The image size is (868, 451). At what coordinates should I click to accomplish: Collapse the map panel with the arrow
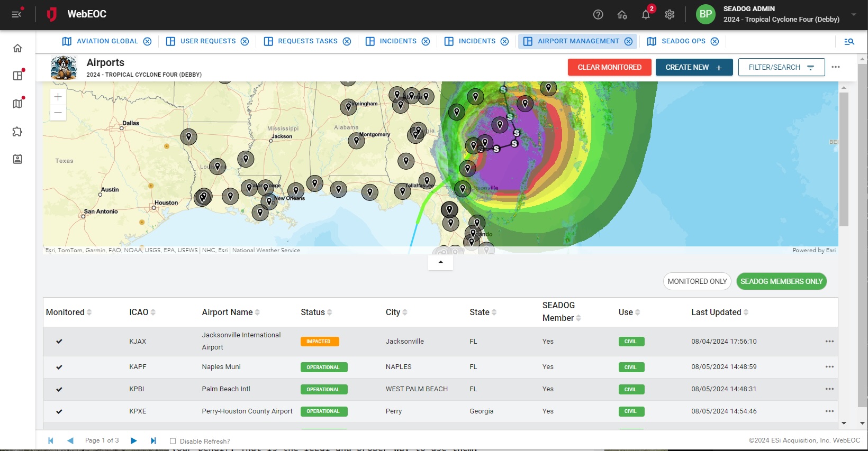pos(440,262)
